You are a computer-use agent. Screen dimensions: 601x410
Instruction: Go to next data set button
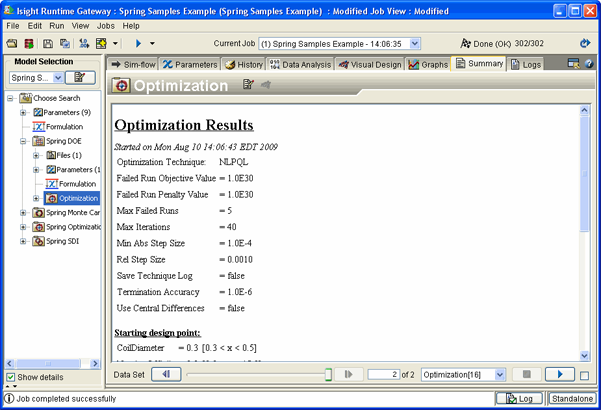click(x=349, y=374)
